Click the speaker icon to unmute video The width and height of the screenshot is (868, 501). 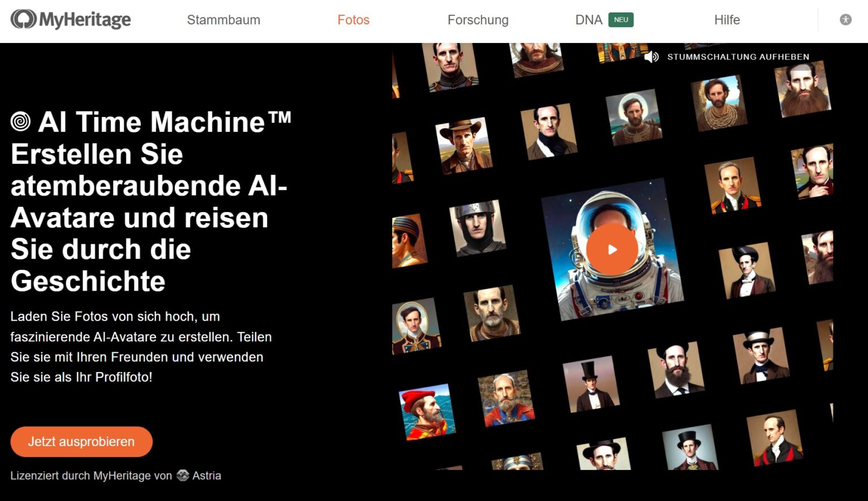653,57
